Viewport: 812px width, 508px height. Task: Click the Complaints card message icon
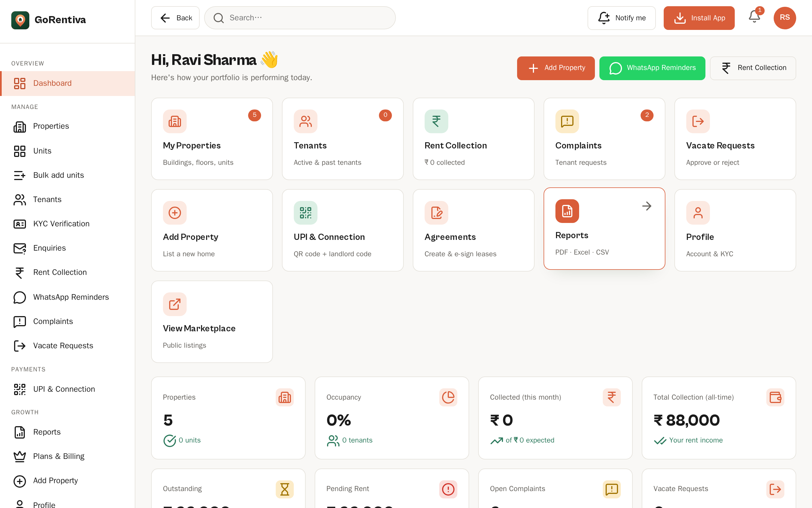(567, 121)
